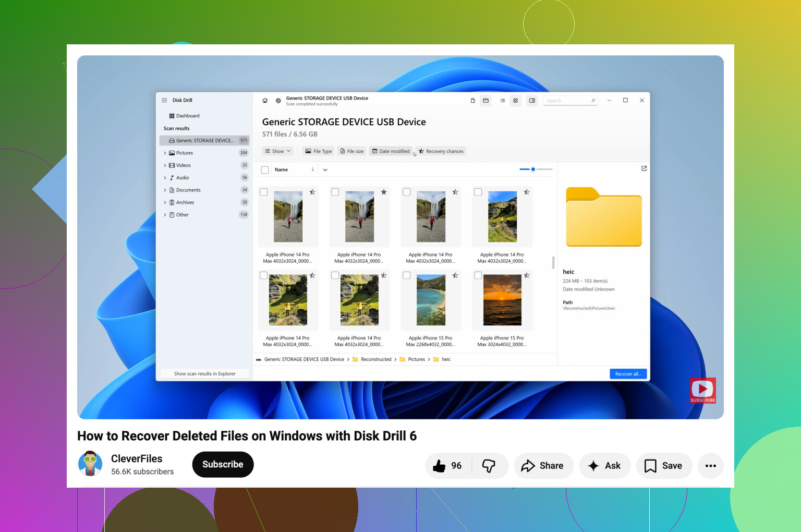Open more actions three-dot menu
This screenshot has width=801, height=532.
pos(711,466)
